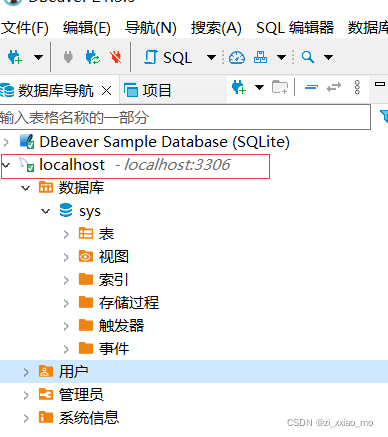Viewport: 388px width, 437px height.
Task: Click the Create Folder icon in navigator toolbar
Action: [280, 87]
